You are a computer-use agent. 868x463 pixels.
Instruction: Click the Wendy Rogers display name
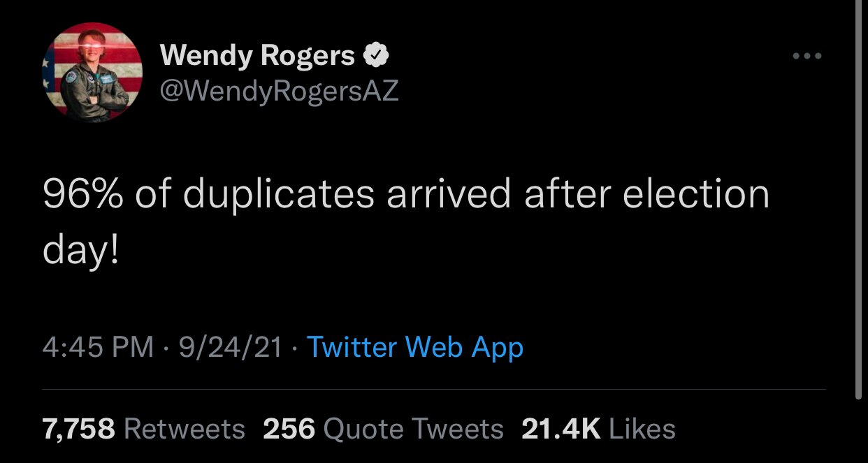pyautogui.click(x=257, y=54)
